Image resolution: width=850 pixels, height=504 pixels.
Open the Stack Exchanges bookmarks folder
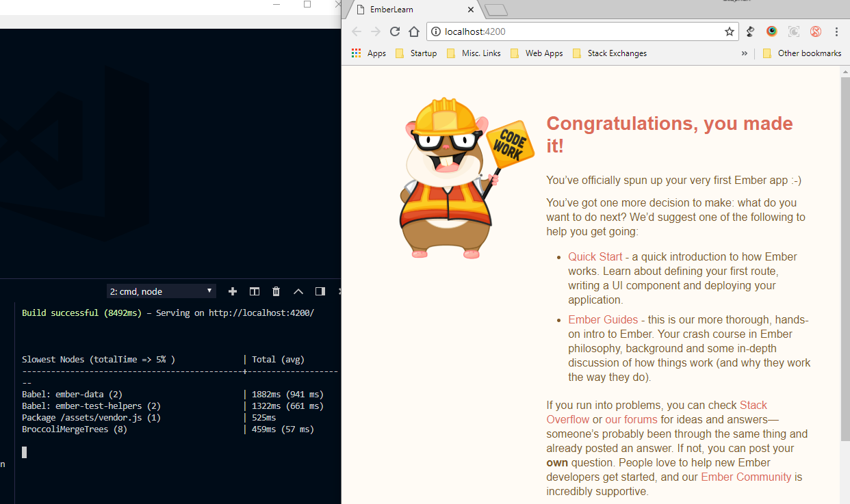pos(609,53)
